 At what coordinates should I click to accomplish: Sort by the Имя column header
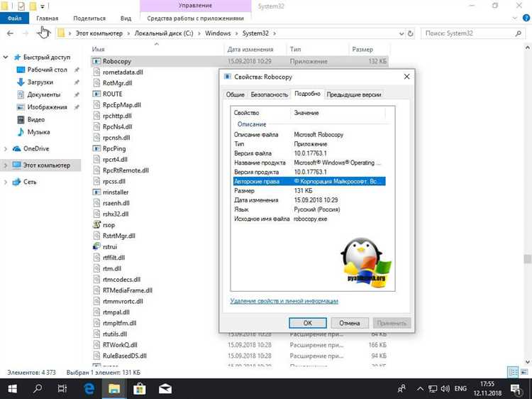tap(98, 49)
